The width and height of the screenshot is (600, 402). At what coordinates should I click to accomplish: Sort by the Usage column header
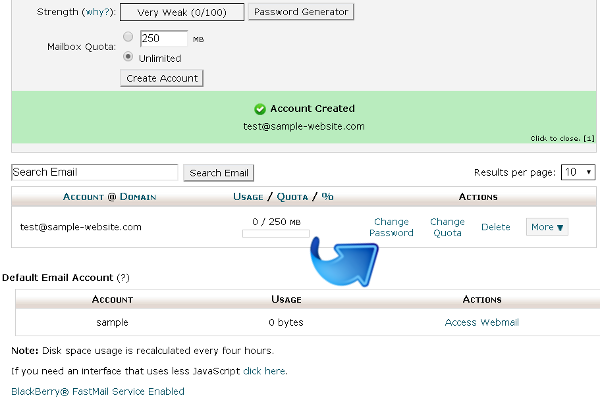tap(247, 197)
